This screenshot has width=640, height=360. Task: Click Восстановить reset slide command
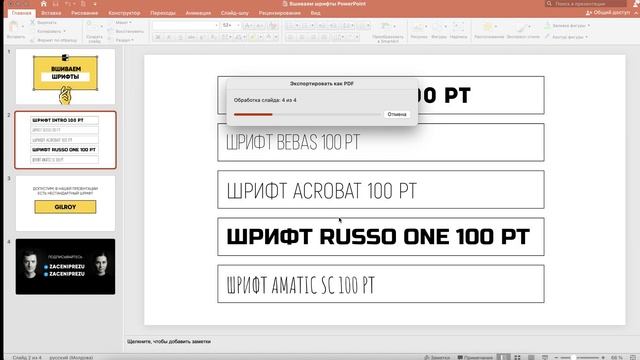(127, 31)
